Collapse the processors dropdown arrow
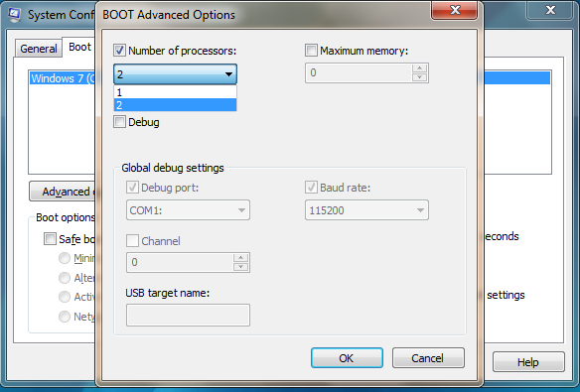This screenshot has width=580, height=392. 228,74
